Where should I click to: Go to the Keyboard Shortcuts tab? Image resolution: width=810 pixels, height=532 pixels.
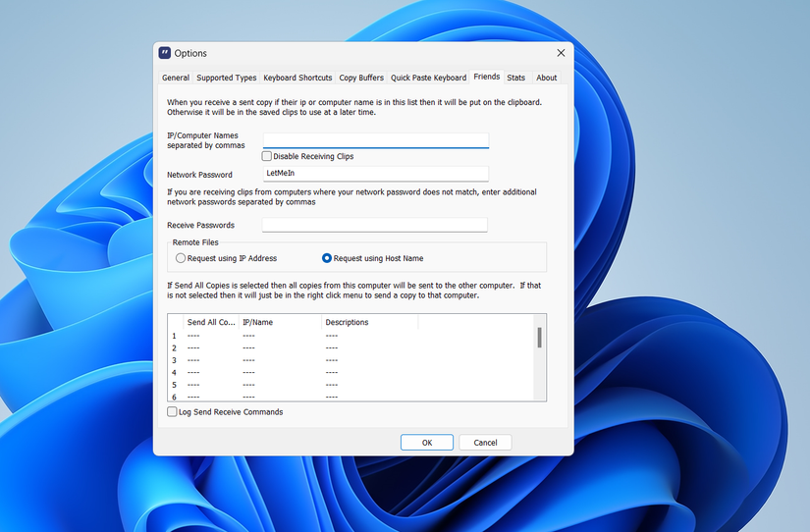click(297, 78)
